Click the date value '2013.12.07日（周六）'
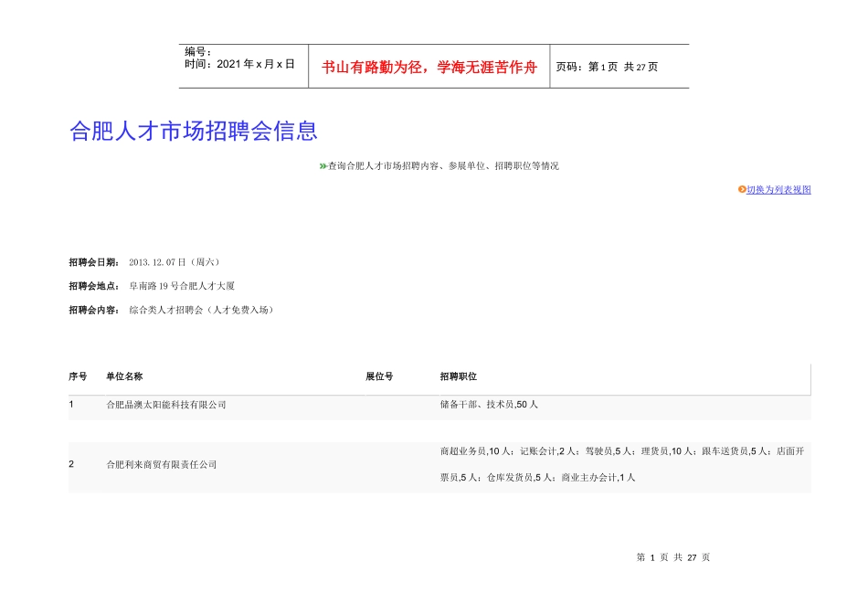This screenshot has height=614, width=868. coord(175,262)
